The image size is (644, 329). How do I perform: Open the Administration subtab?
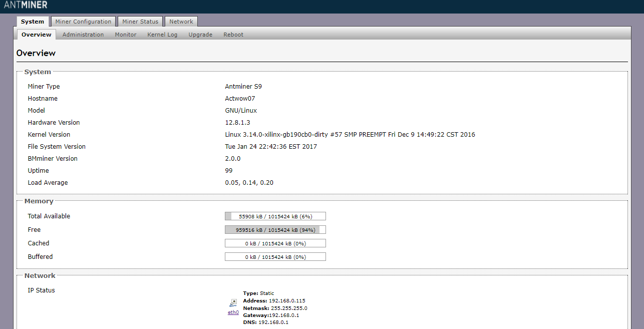(83, 35)
